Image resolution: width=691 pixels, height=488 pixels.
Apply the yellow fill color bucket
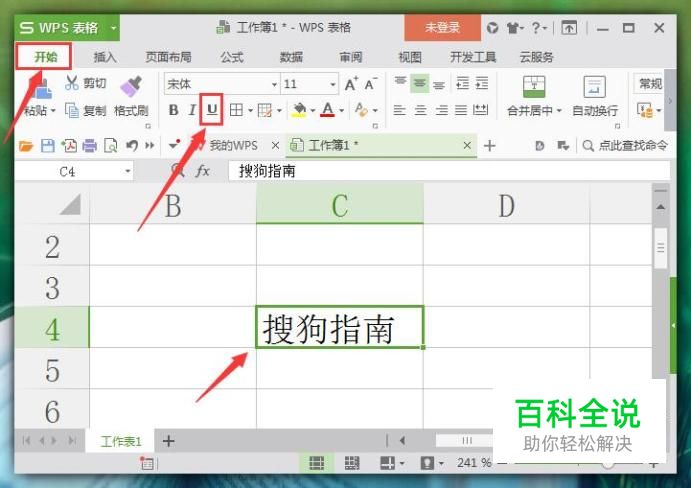299,110
